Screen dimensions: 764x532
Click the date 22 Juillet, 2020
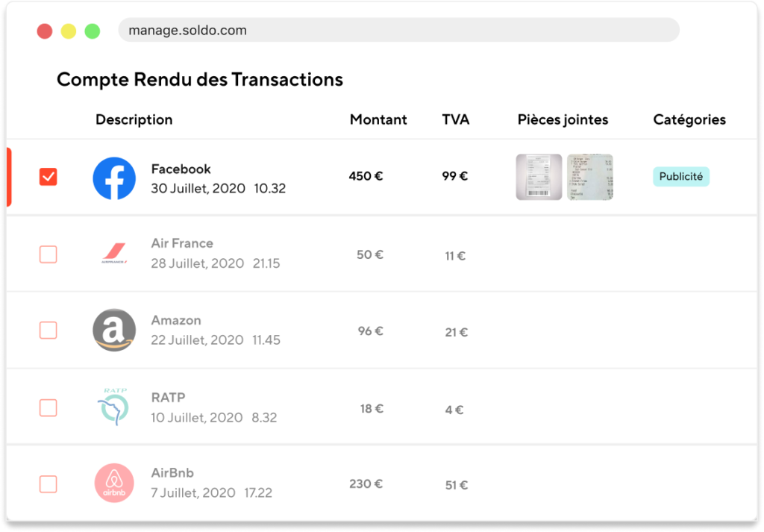(197, 340)
